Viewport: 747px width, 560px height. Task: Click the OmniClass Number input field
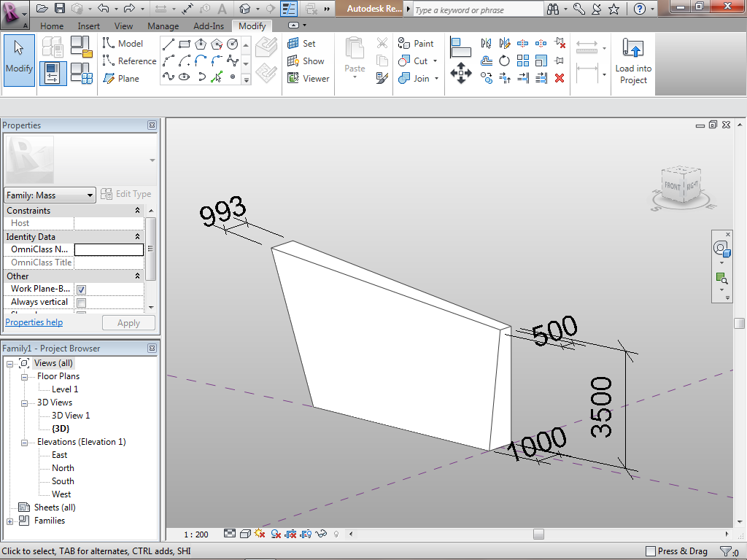coord(109,249)
